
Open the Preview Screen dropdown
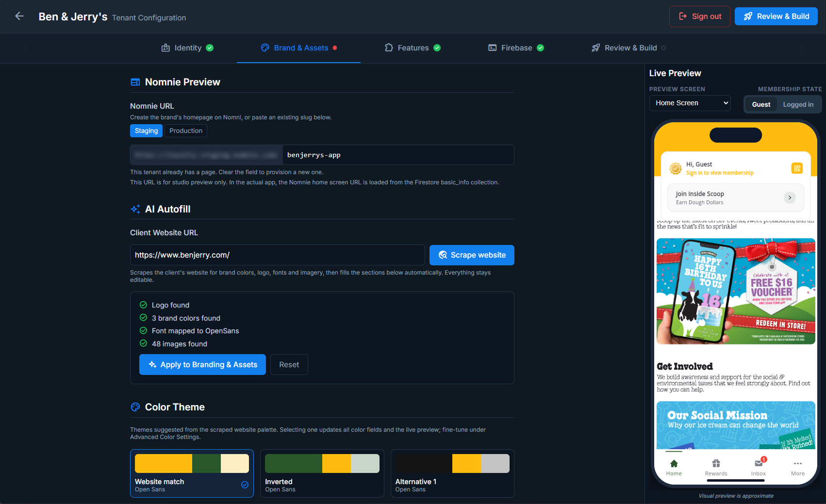pyautogui.click(x=690, y=103)
